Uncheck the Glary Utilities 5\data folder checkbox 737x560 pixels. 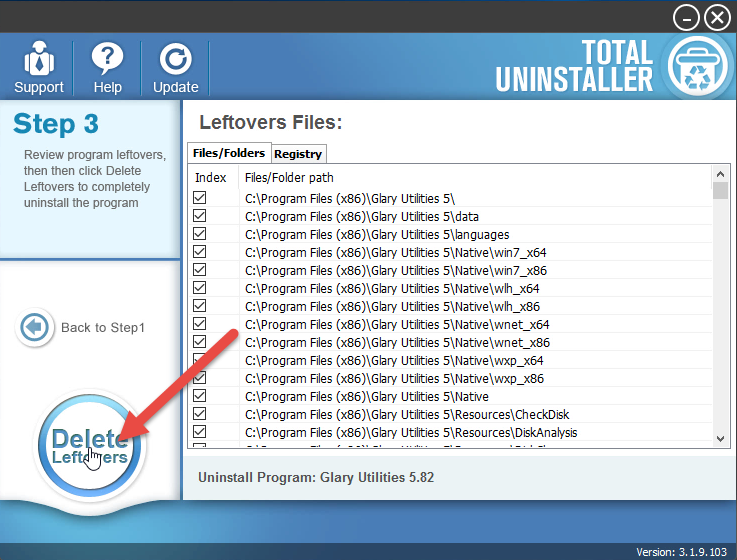(x=200, y=216)
